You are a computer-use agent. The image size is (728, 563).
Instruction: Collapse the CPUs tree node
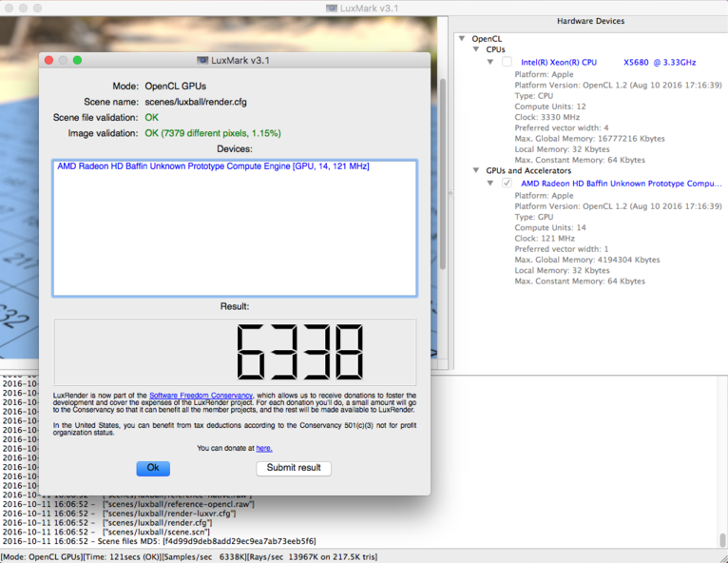pos(476,49)
